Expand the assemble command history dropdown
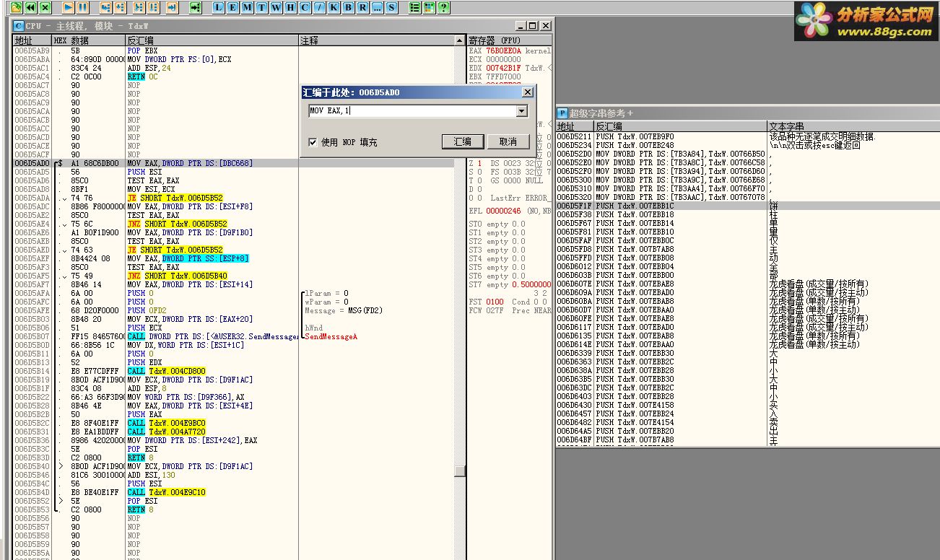The image size is (940, 560). [522, 111]
